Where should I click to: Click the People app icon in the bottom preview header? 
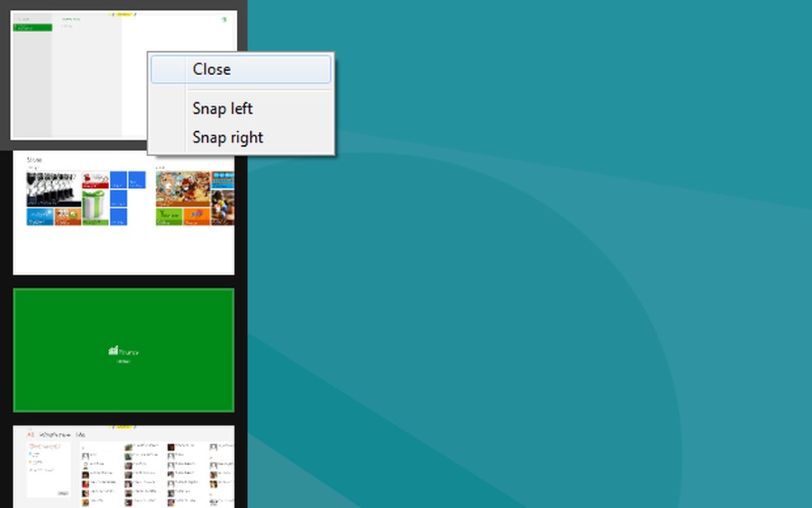pyautogui.click(x=31, y=435)
